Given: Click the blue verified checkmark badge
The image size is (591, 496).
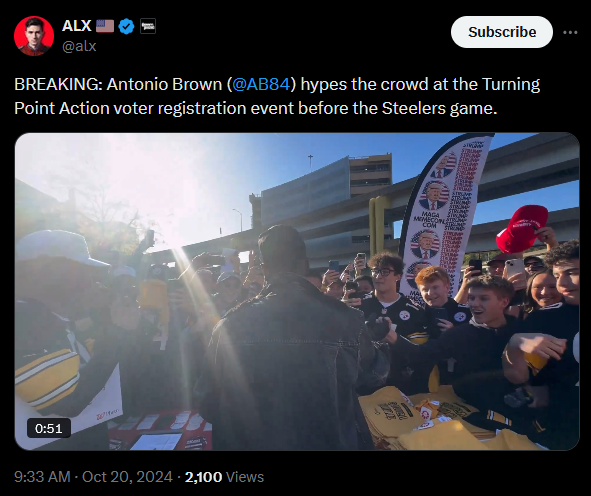Looking at the screenshot, I should click(126, 26).
